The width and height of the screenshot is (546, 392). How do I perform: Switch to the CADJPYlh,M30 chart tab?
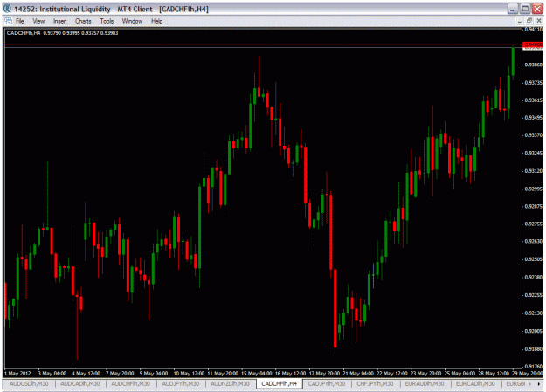tap(327, 383)
